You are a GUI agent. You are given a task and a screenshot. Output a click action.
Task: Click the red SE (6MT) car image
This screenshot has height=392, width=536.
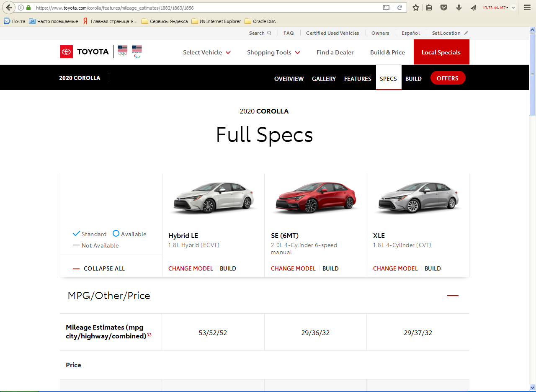coord(316,198)
